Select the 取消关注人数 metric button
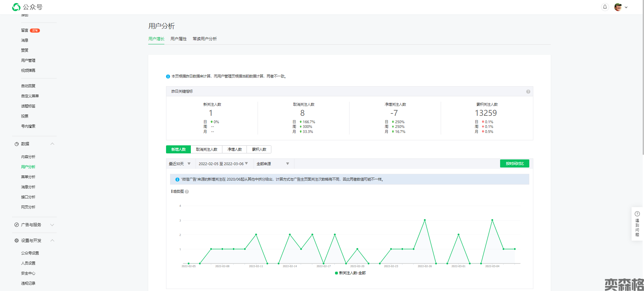The image size is (644, 291). 206,149
